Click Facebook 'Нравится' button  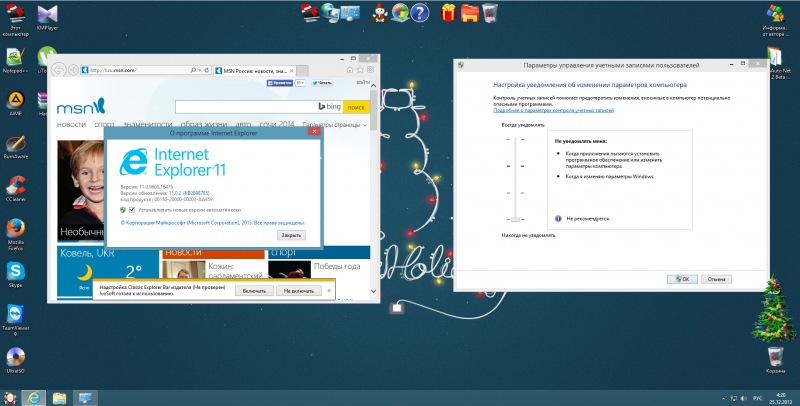(280, 83)
